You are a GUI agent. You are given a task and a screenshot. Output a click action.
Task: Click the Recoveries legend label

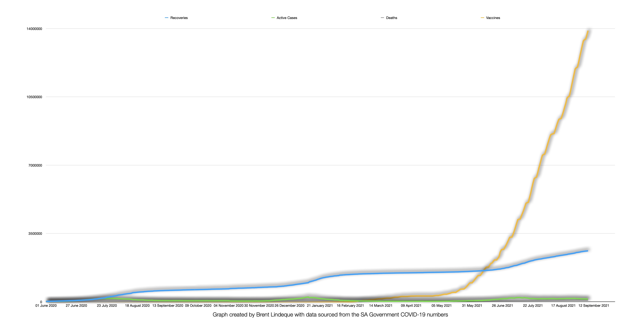pos(179,18)
